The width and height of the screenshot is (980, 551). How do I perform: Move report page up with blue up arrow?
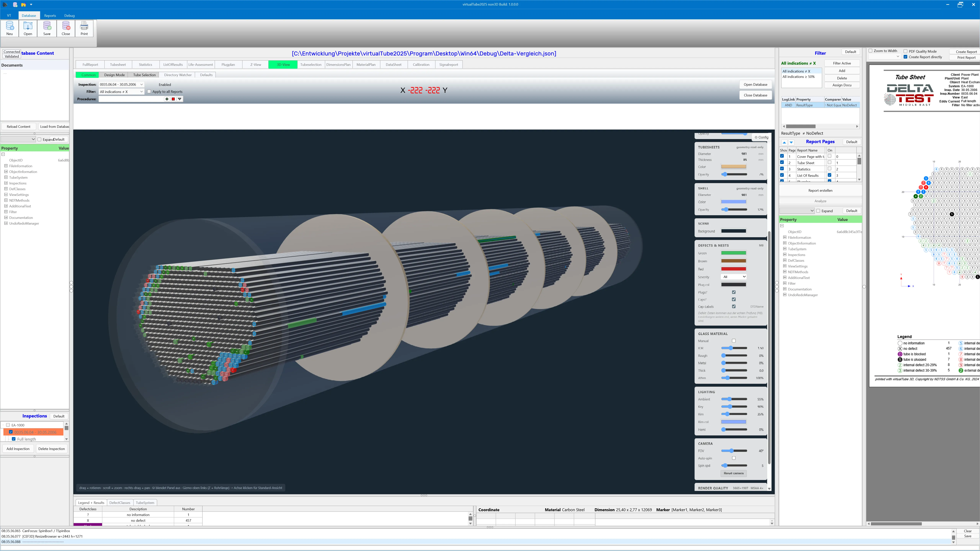point(784,142)
